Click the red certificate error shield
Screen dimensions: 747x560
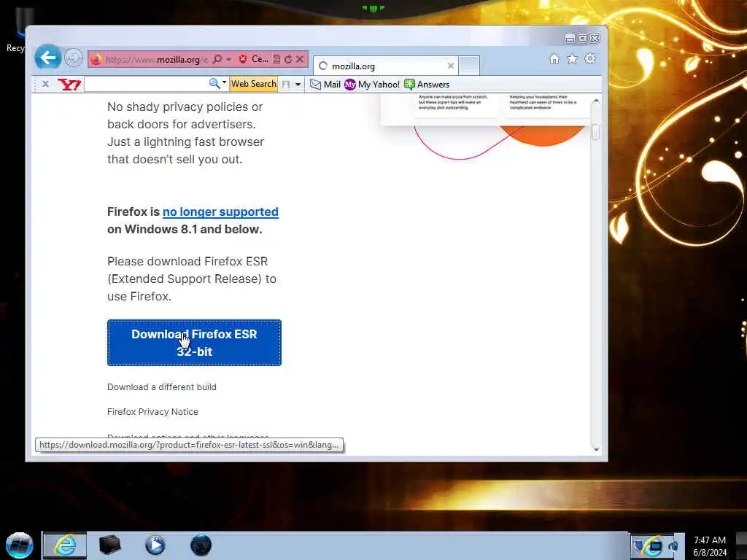[x=243, y=59]
